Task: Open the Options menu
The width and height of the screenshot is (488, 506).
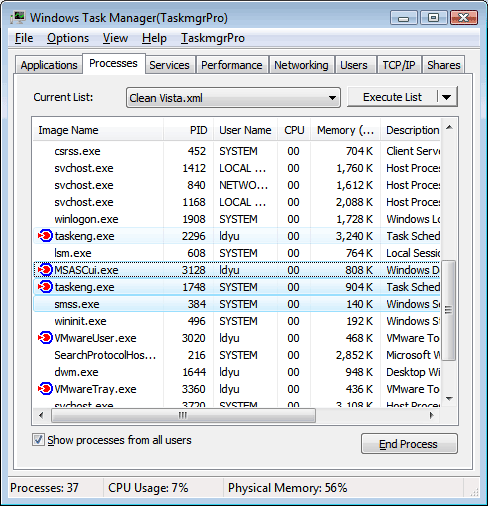Action: click(x=68, y=38)
